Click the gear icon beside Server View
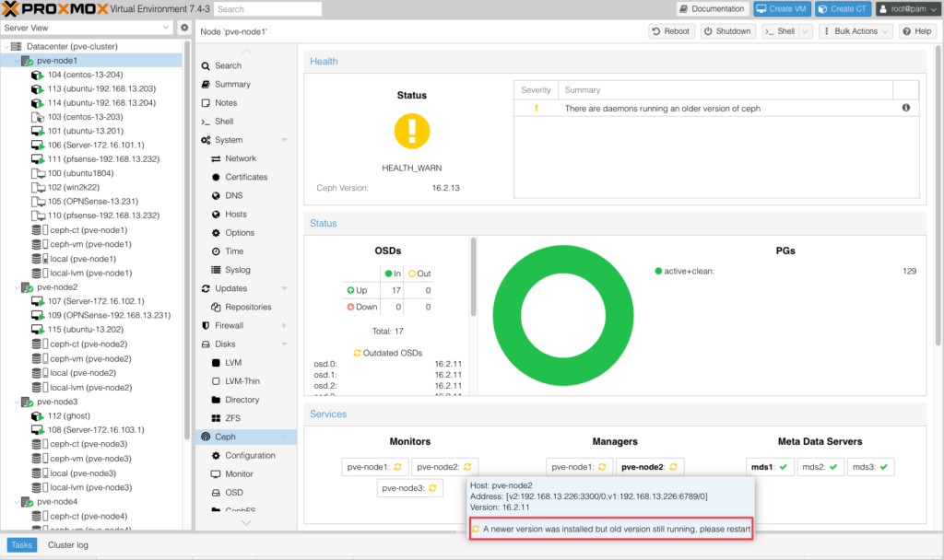 point(184,28)
